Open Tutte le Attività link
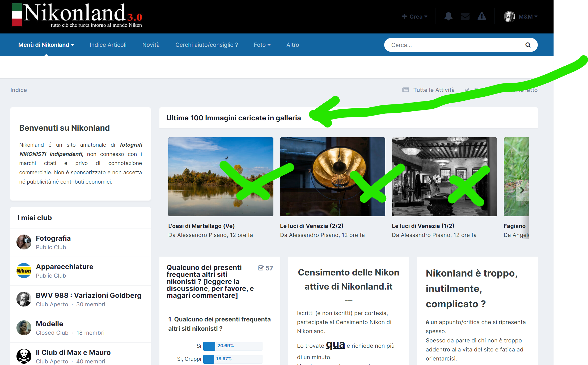 point(434,90)
